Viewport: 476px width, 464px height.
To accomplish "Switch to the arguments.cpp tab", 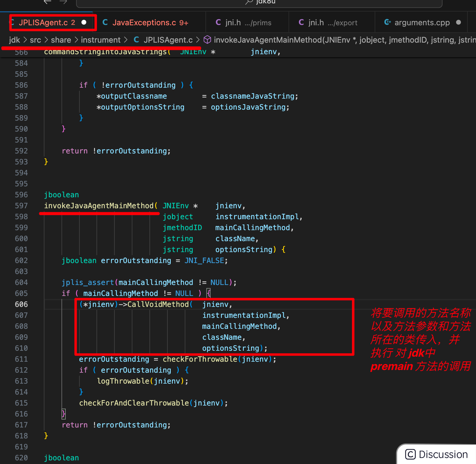I will point(422,23).
